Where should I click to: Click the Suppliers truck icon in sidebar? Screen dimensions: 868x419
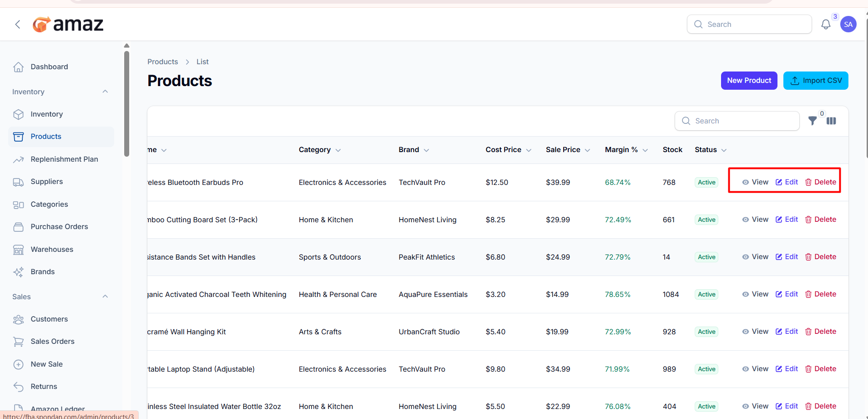pos(18,182)
